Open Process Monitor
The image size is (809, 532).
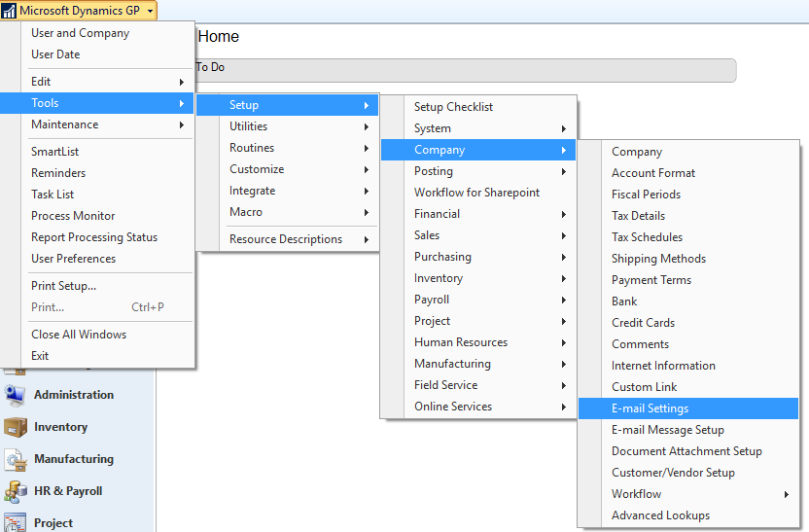[x=97, y=216]
